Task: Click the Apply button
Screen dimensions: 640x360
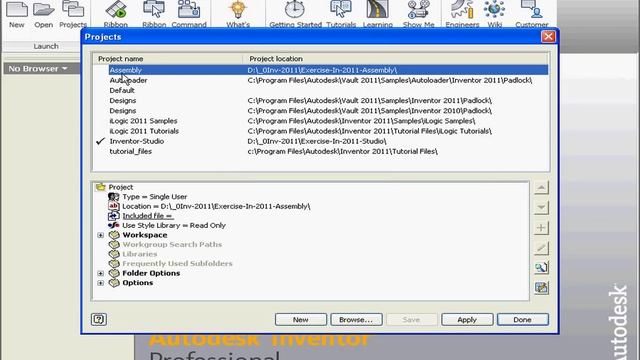Action: 467,320
